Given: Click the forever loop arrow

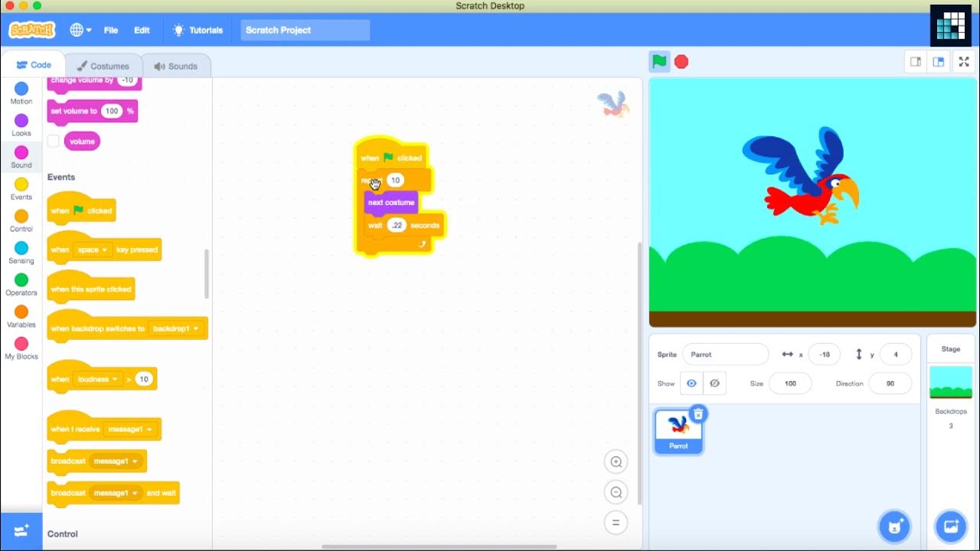Looking at the screenshot, I should pyautogui.click(x=422, y=243).
